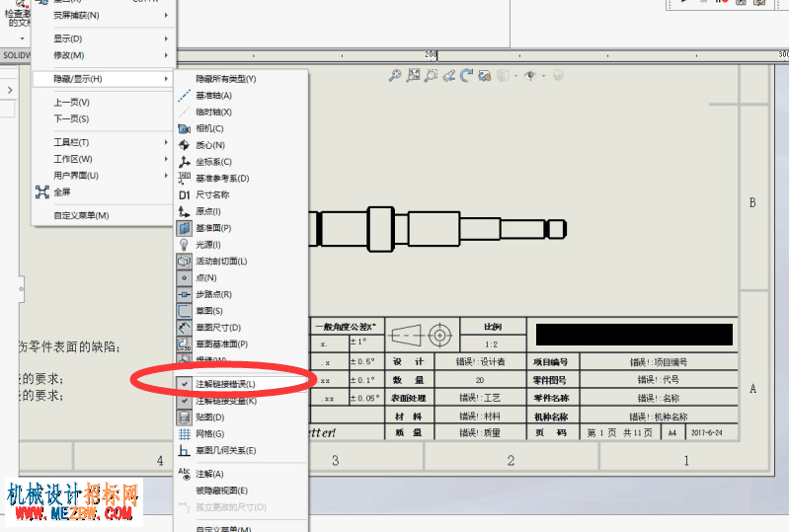Toggle 点(N) visibility
Screen dimensions: 789x532
[x=185, y=278]
